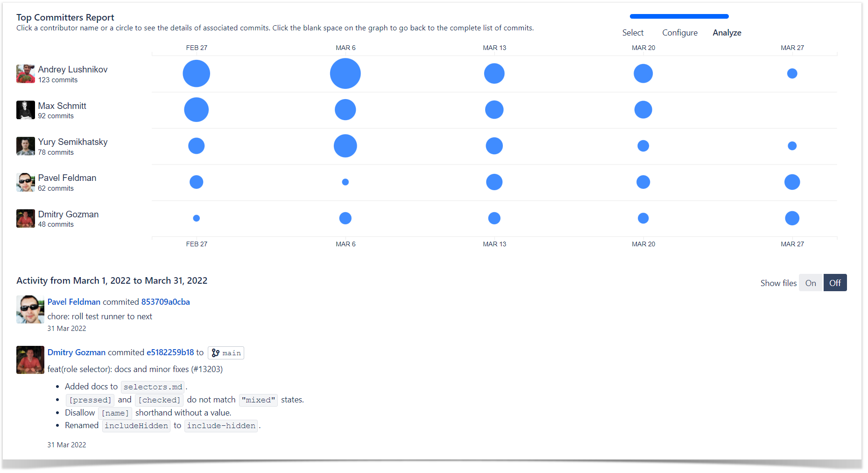
Task: Turn Show files On
Action: [811, 283]
